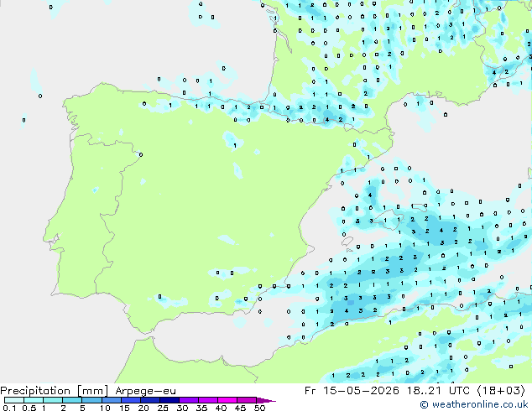The image size is (532, 411).
Task: Click the '(18+03)' forecast run label
Action: pos(501,391)
